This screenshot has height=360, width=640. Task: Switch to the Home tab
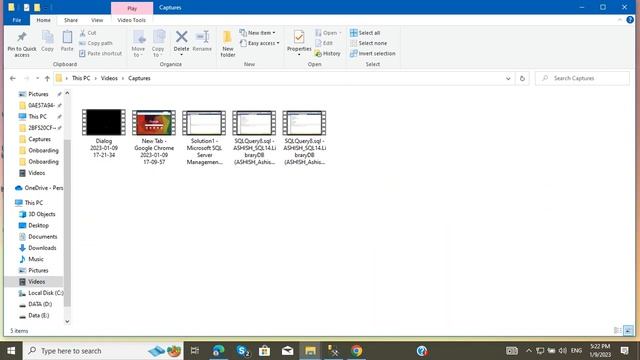coord(44,20)
